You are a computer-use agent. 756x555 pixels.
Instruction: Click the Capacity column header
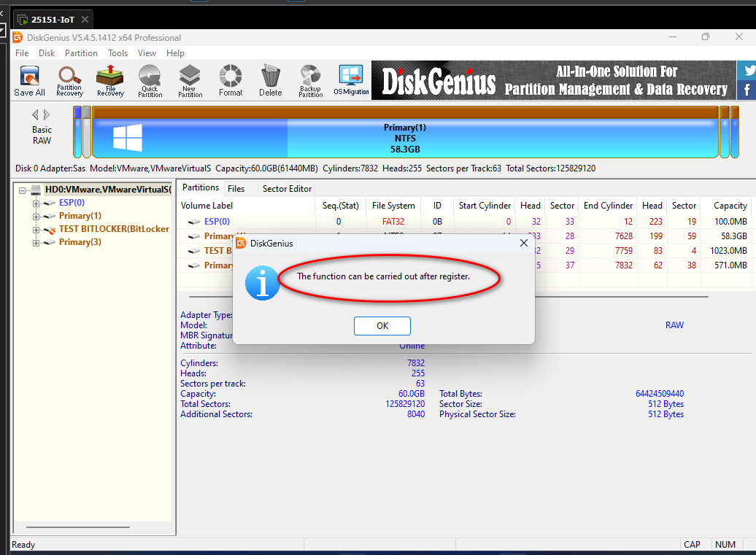[x=725, y=206]
